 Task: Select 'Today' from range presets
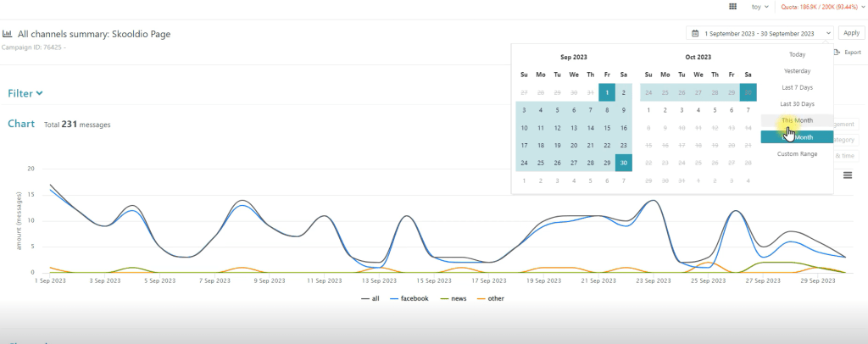[797, 54]
